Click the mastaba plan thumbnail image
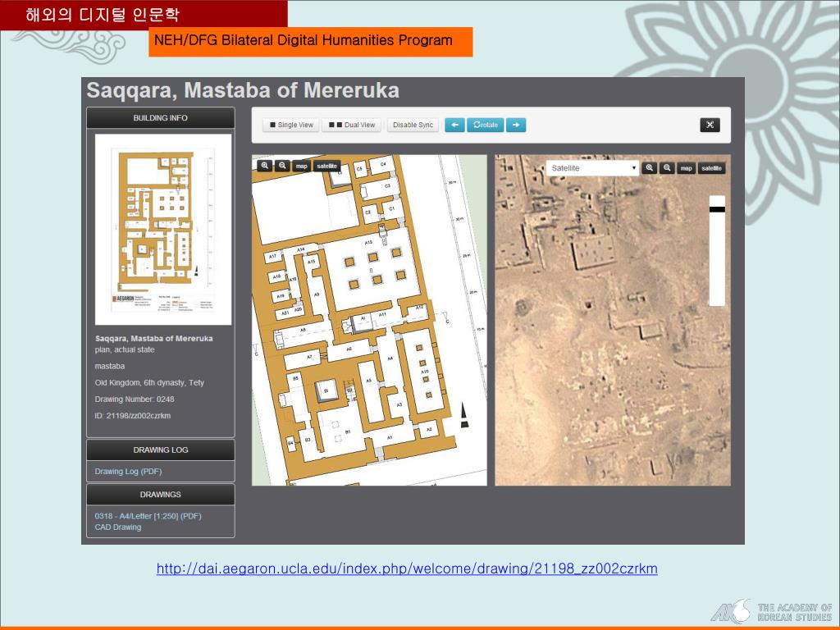The height and width of the screenshot is (630, 840). click(163, 230)
